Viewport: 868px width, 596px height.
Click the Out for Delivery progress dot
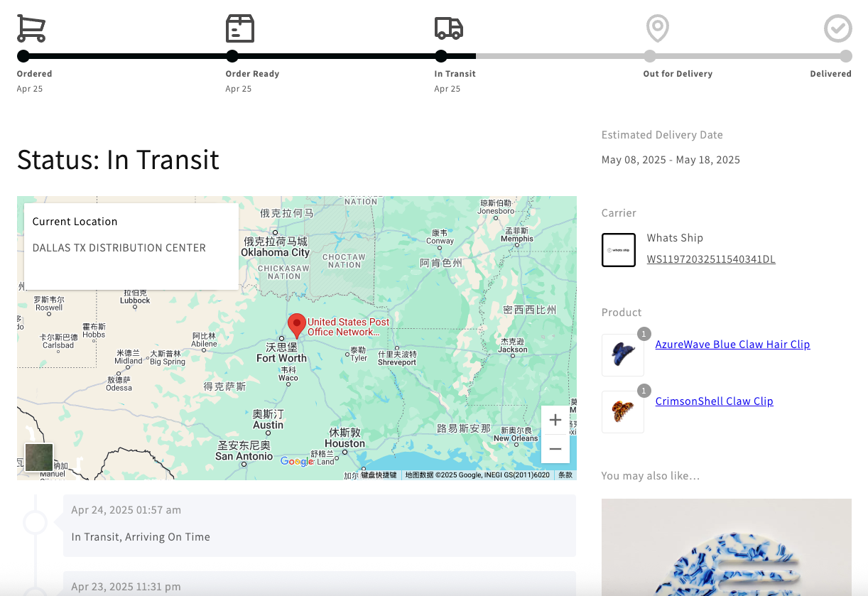[650, 56]
